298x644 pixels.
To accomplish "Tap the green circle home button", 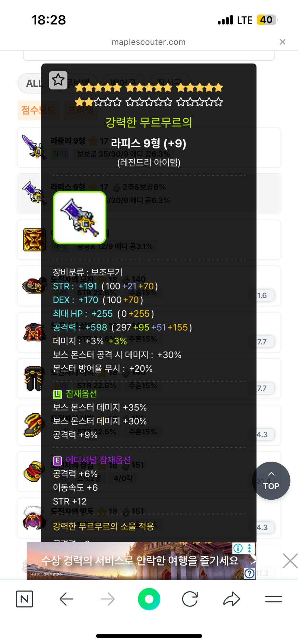I will pos(149,599).
